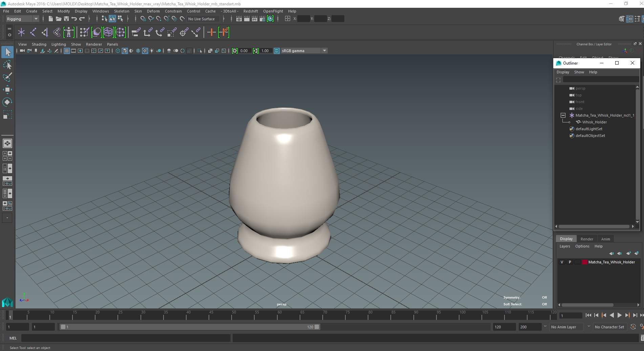This screenshot has width=644, height=351.
Task: Open the Rigging menu set dropdown
Action: (22, 19)
